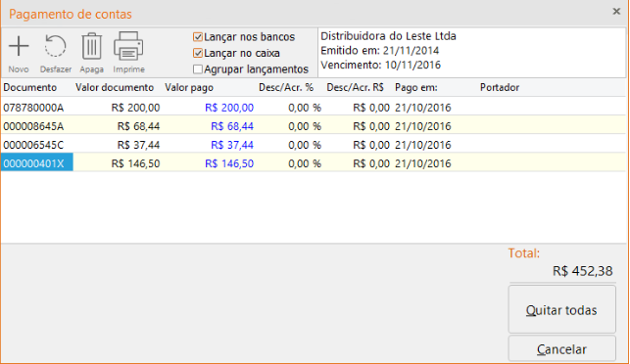Screen dimensions: 630x364
Task: Click the Desfazer undo icon
Action: tap(55, 46)
